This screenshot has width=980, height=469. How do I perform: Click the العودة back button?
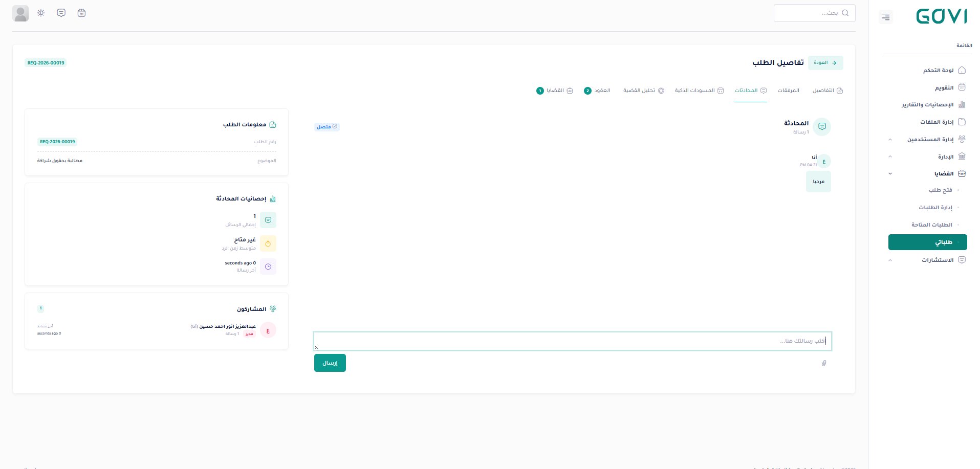(x=825, y=63)
